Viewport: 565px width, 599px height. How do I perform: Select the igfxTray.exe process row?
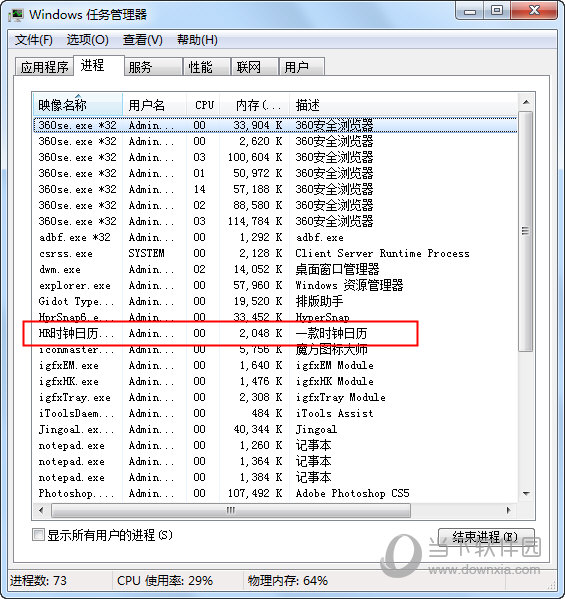pos(275,398)
